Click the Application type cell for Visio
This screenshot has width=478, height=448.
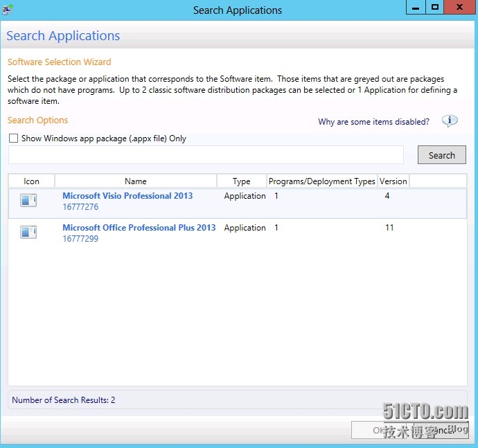coord(245,196)
